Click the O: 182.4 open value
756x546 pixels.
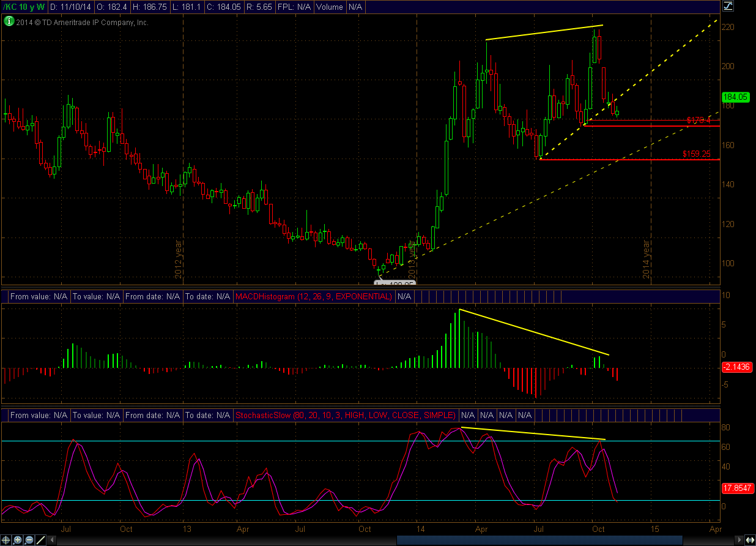[111, 7]
